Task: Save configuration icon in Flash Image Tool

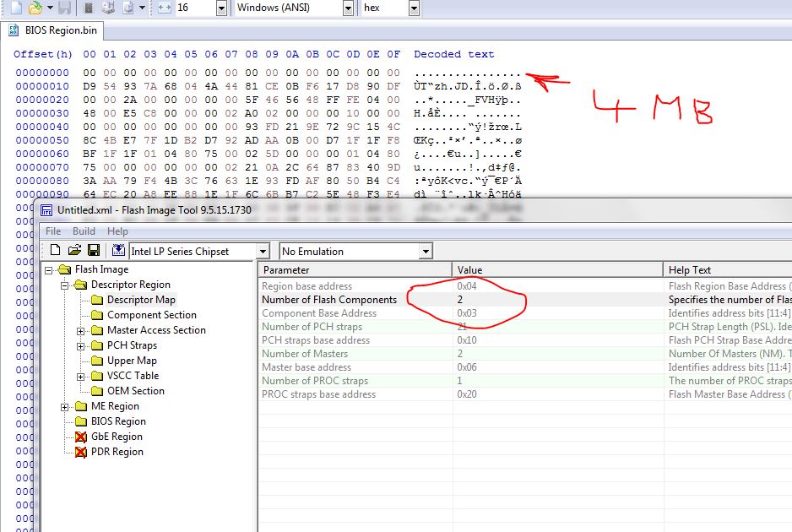Action: (x=94, y=250)
